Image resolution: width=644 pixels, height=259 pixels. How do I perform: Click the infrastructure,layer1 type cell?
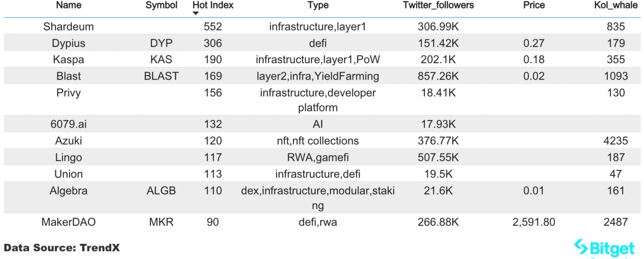pos(318,27)
